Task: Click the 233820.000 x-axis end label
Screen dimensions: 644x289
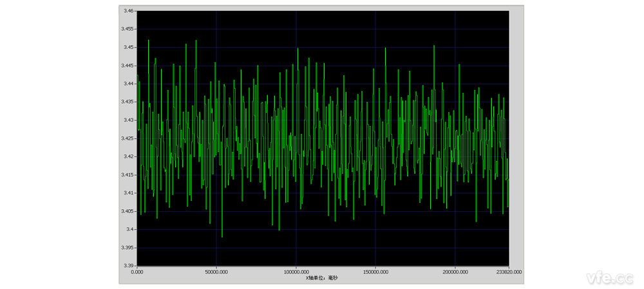Action: coord(508,272)
